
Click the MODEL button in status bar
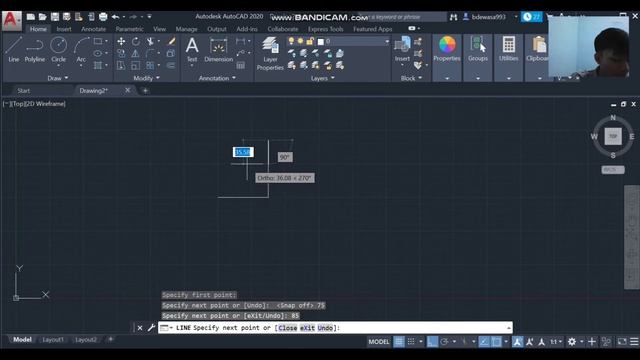tap(379, 342)
